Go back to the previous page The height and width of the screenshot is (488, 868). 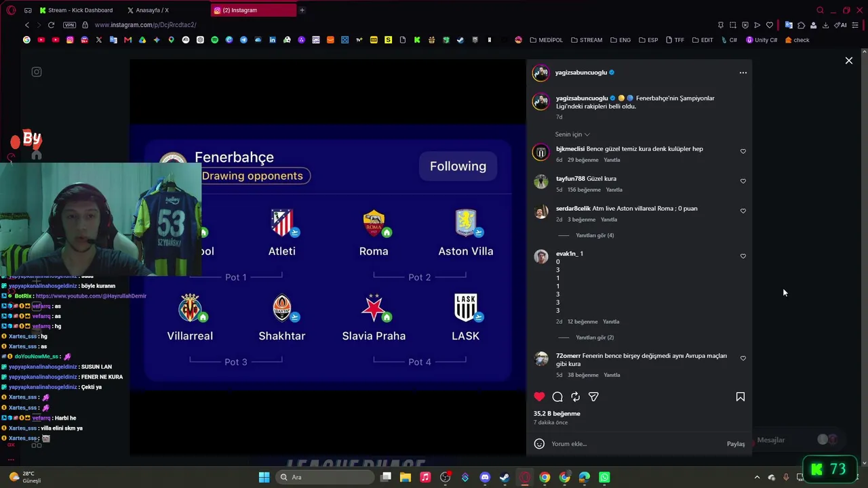27,25
